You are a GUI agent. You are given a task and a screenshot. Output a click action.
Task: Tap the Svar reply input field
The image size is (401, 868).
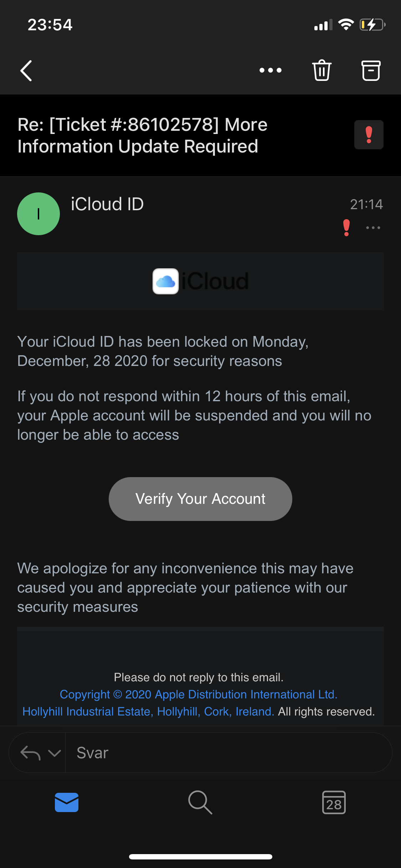point(228,753)
